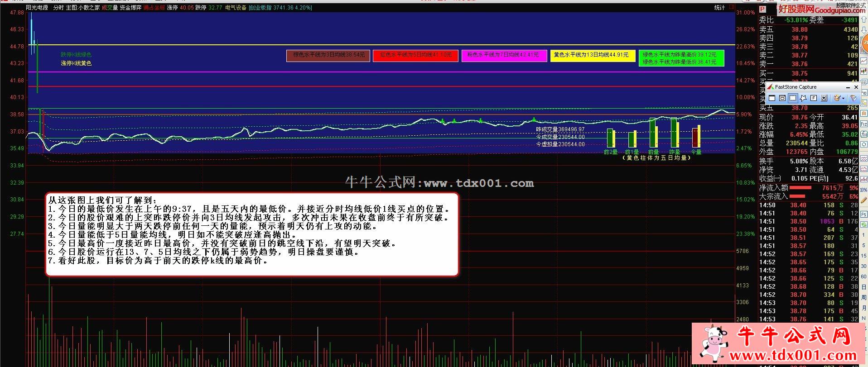Click the 统计 statistics label

(719, 8)
